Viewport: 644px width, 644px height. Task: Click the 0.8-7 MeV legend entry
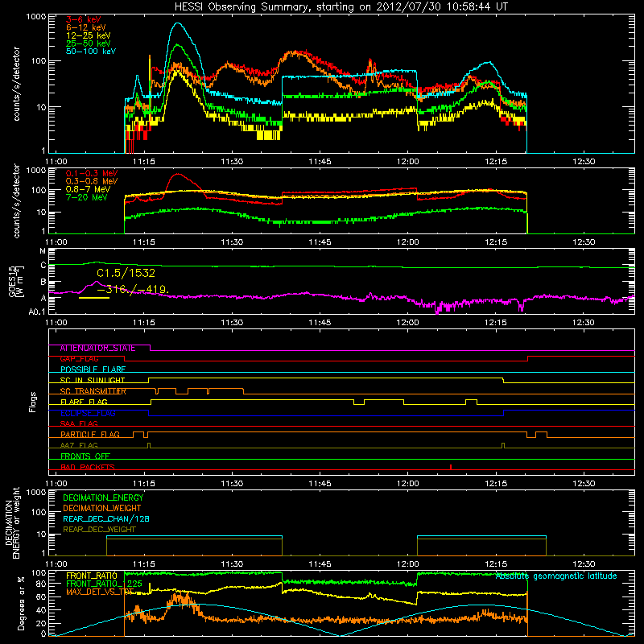[x=88, y=189]
